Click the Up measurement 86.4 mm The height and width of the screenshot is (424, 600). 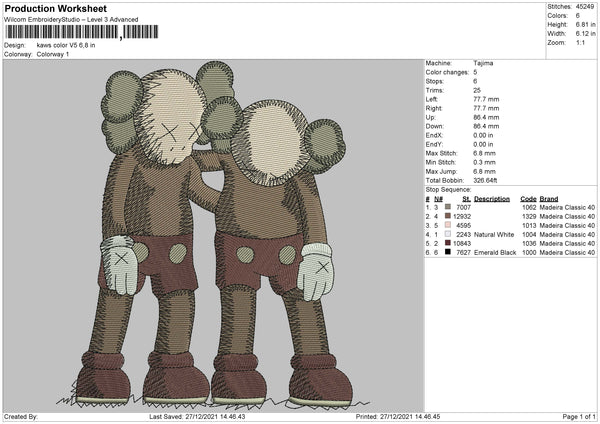tap(486, 117)
